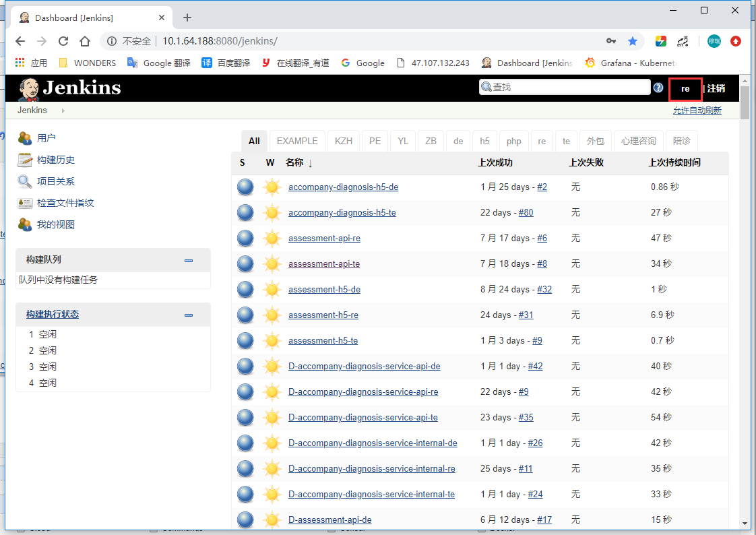
Task: Bookmark this page with star icon
Action: (633, 42)
